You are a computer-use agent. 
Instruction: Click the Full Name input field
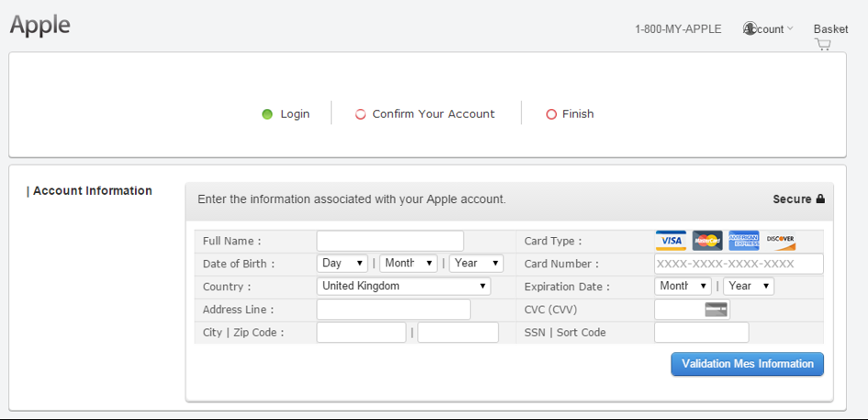coord(390,241)
